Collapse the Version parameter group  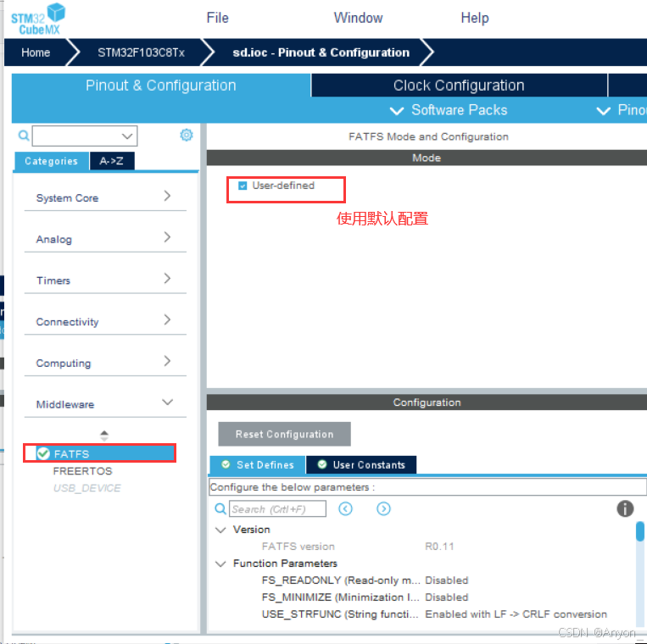[x=220, y=530]
